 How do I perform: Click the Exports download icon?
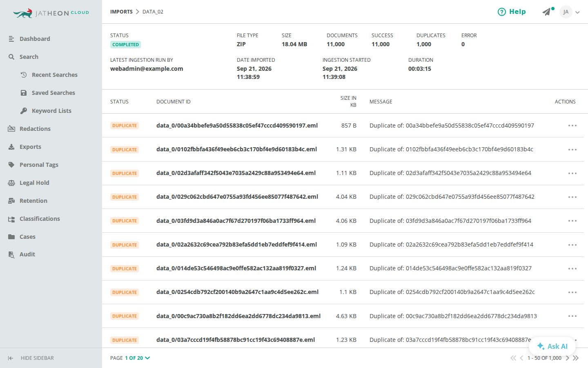pos(11,147)
